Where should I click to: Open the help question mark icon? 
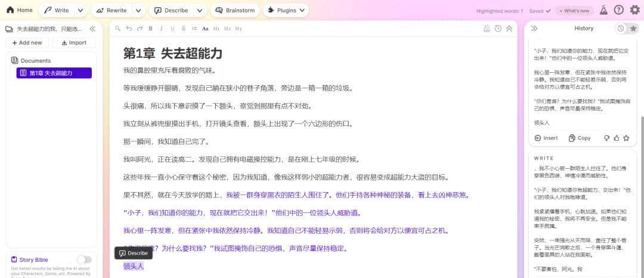(x=618, y=10)
